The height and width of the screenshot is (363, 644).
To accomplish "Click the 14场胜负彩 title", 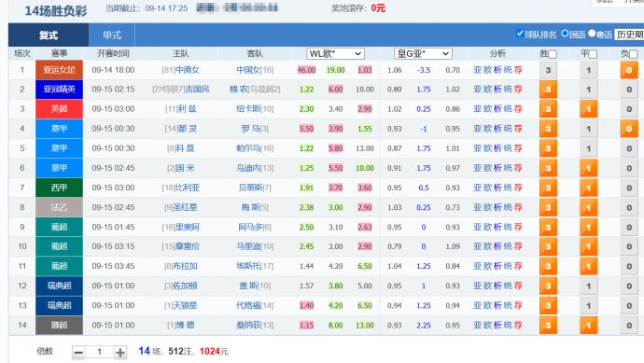I will coord(56,10).
